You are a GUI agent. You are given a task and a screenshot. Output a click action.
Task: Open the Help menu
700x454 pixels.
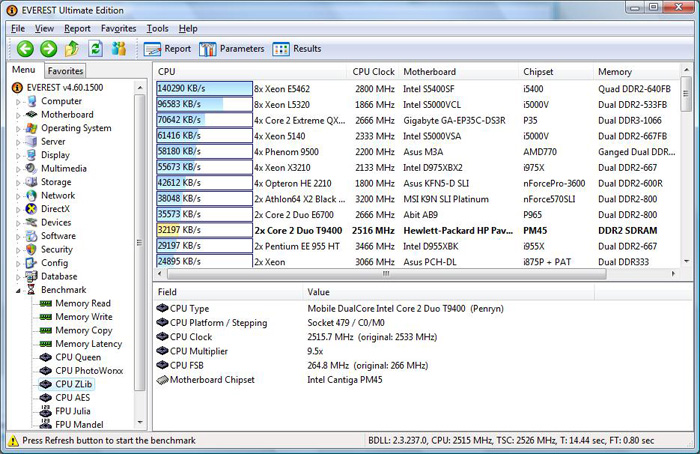[x=188, y=29]
